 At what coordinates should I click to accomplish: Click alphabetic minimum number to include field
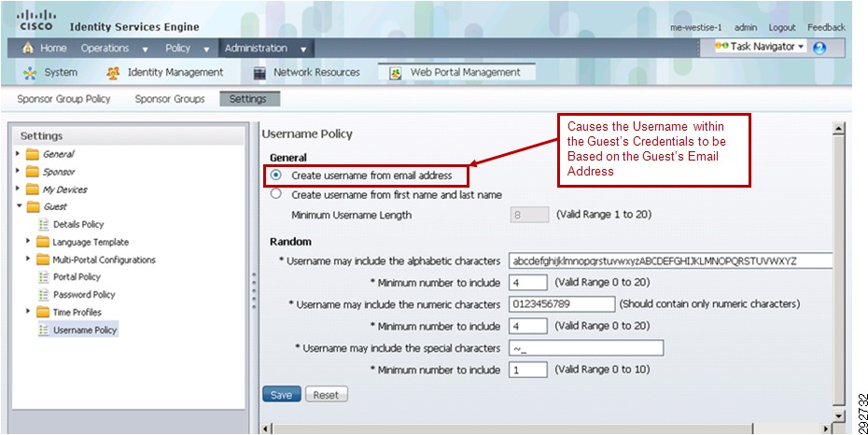coord(528,282)
